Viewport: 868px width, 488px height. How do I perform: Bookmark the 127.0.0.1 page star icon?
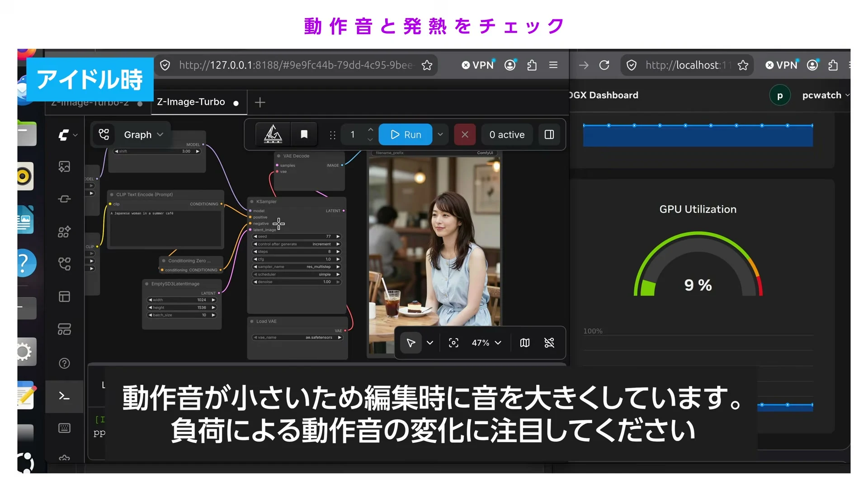click(427, 66)
